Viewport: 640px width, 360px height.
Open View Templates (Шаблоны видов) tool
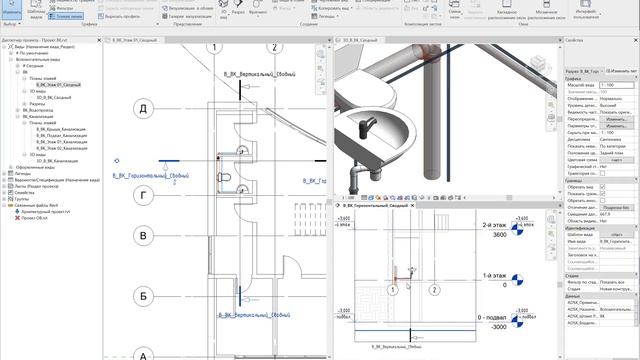[36, 9]
